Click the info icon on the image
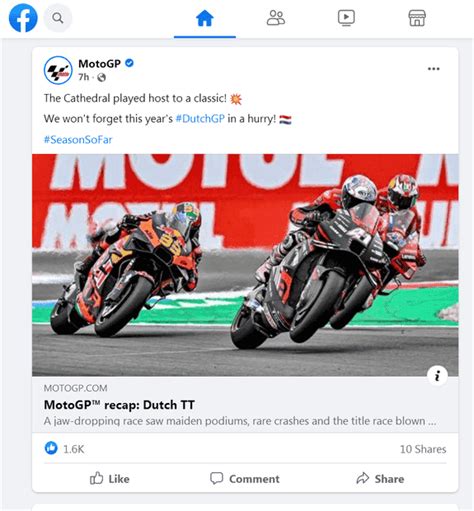Image resolution: width=474 pixels, height=511 pixels. click(x=437, y=376)
